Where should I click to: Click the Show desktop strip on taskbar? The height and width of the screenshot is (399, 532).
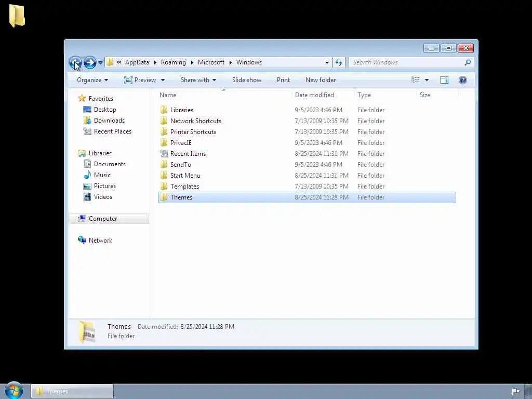click(528, 392)
